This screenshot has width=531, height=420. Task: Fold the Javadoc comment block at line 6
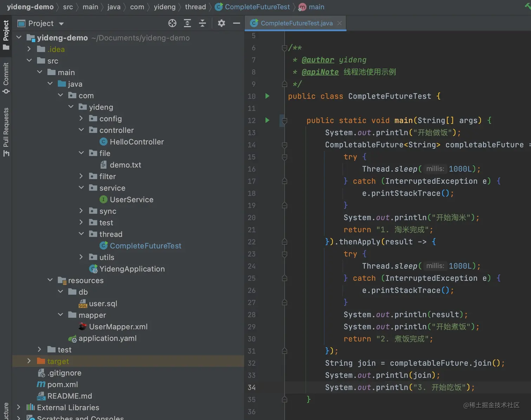pos(284,48)
